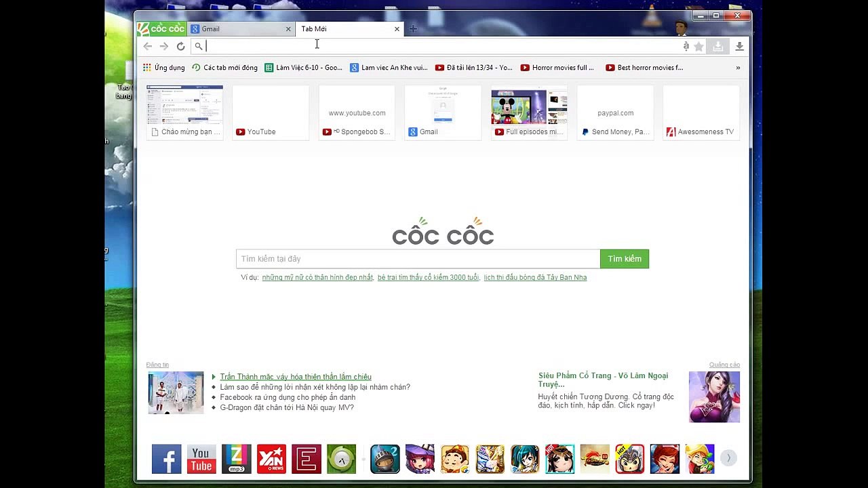
Task: Open YAN News shortcut icon
Action: click(x=271, y=459)
